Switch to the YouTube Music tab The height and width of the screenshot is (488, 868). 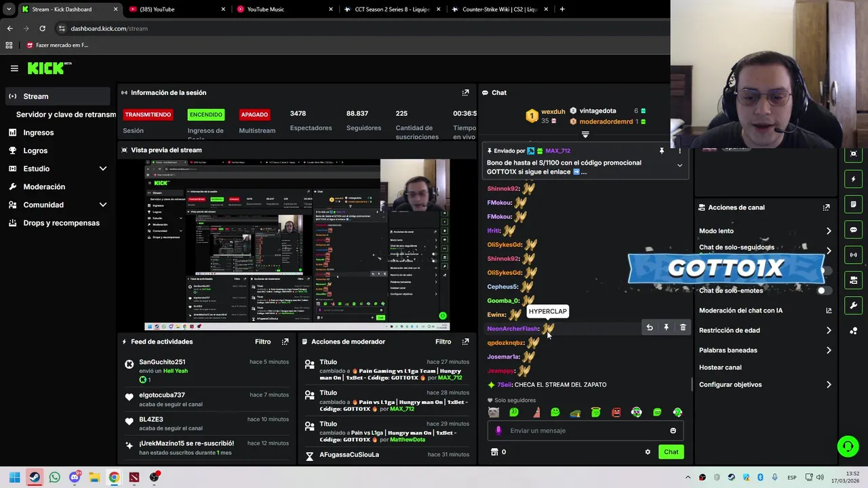click(x=285, y=9)
